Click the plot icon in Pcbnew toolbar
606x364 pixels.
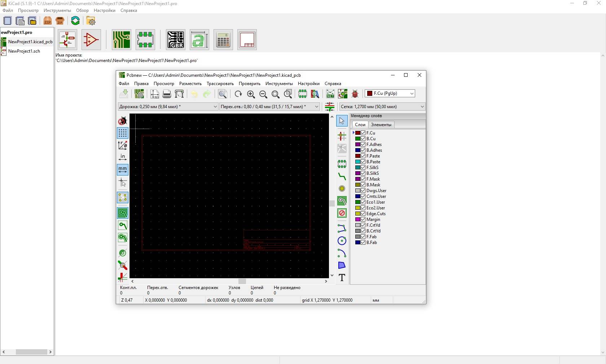point(179,94)
